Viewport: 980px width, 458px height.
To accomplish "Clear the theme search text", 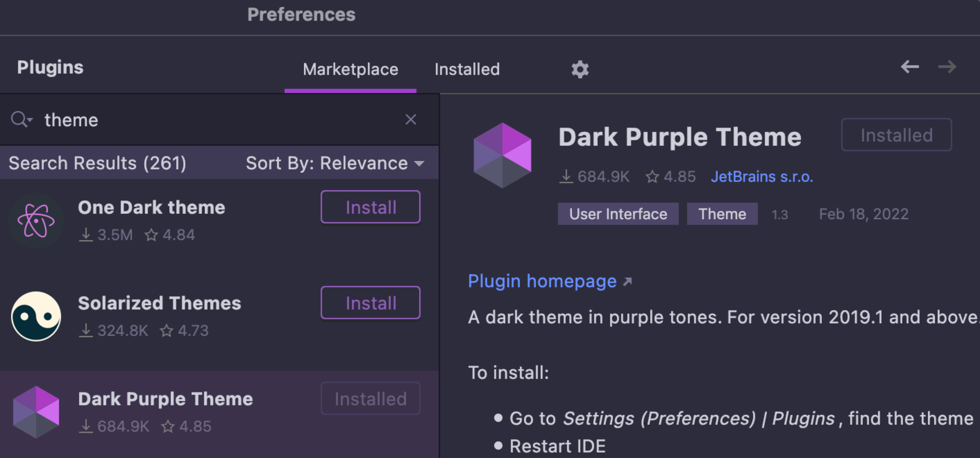I will coord(411,119).
